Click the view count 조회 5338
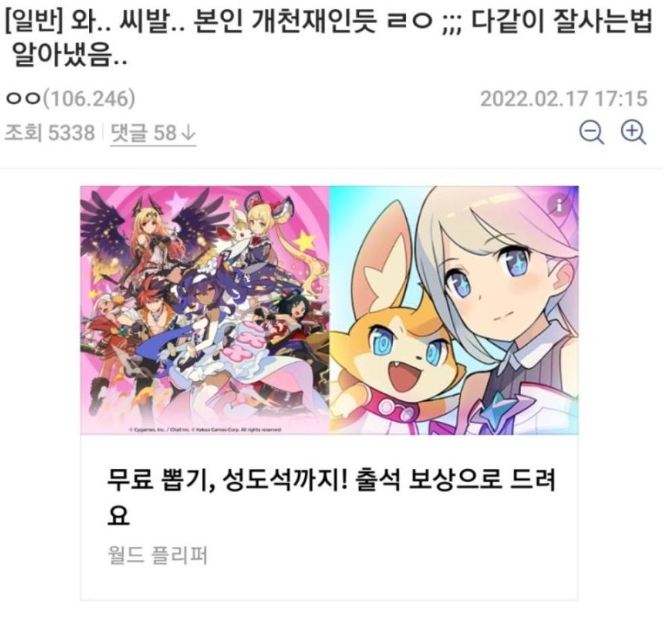The width and height of the screenshot is (672, 617). [50, 133]
